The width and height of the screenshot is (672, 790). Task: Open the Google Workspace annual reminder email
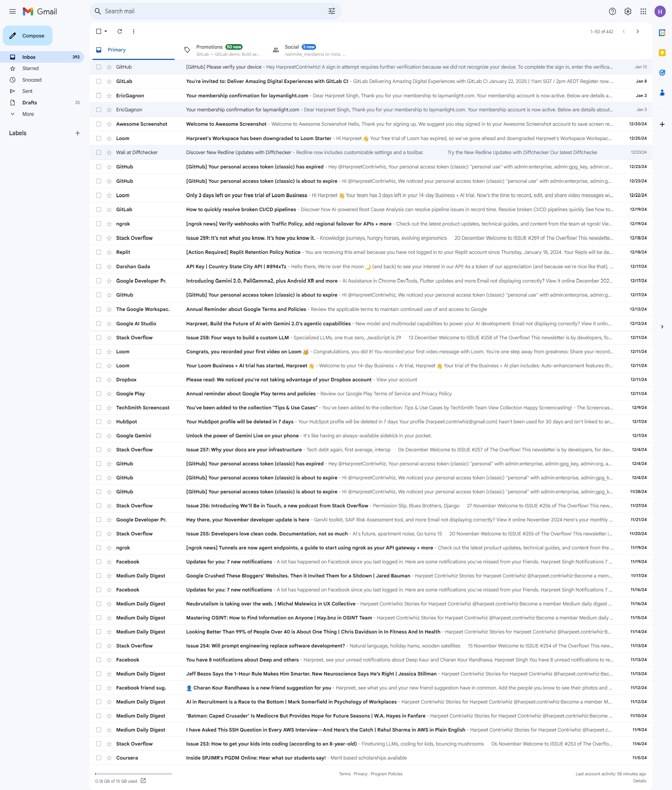(x=371, y=310)
